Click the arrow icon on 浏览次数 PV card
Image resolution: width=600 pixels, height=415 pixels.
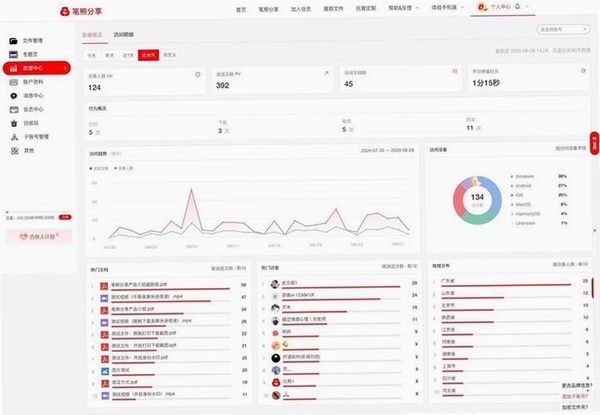coord(326,73)
